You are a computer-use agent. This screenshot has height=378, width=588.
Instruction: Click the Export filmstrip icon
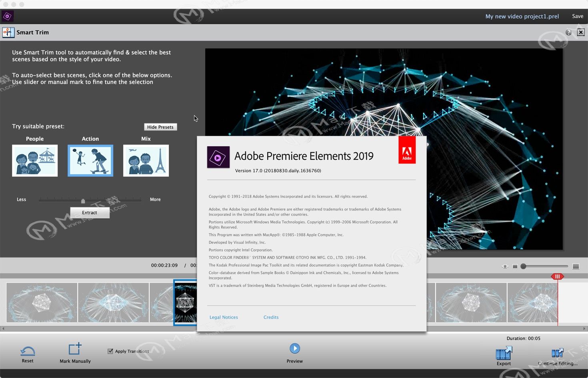504,353
